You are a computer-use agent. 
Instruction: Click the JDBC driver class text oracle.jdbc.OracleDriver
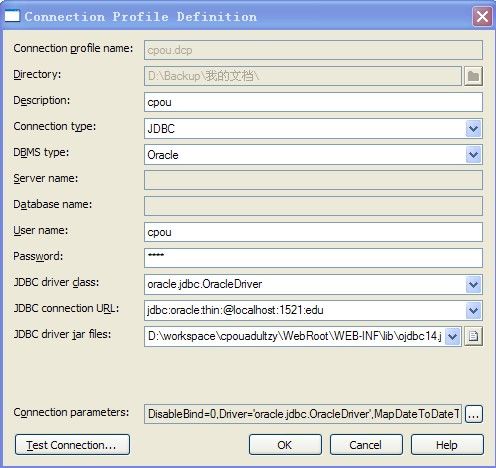point(205,284)
